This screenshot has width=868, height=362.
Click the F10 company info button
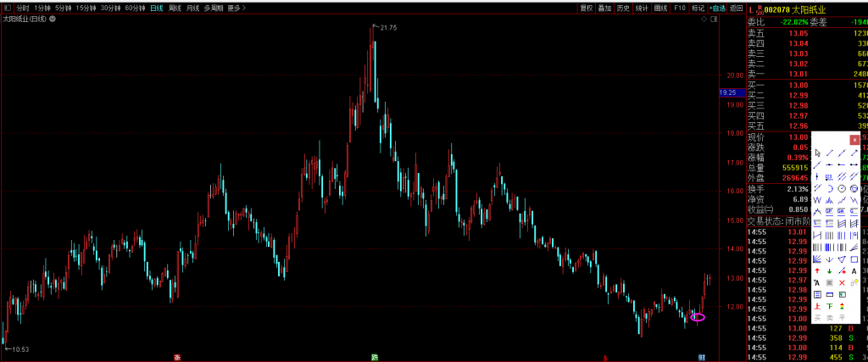click(680, 8)
